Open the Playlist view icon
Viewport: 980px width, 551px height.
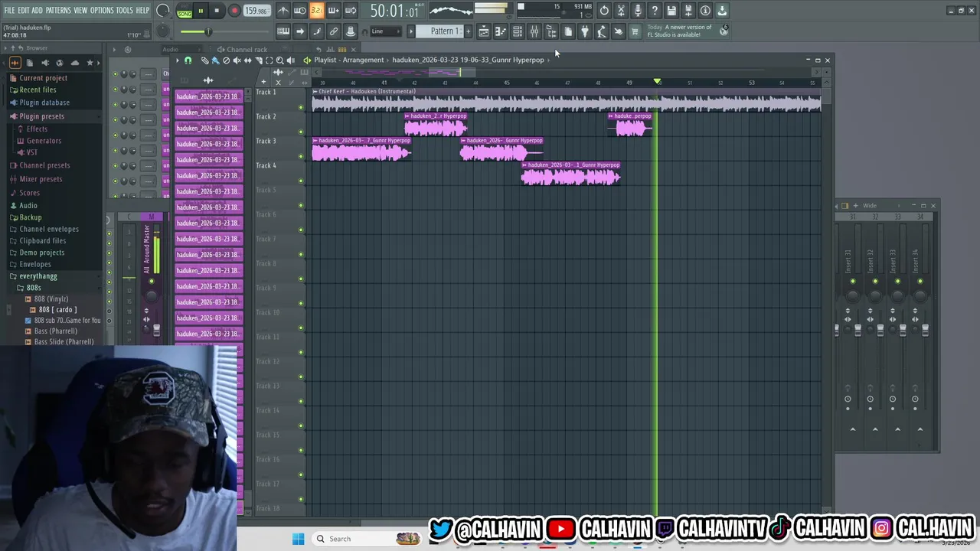click(x=484, y=31)
